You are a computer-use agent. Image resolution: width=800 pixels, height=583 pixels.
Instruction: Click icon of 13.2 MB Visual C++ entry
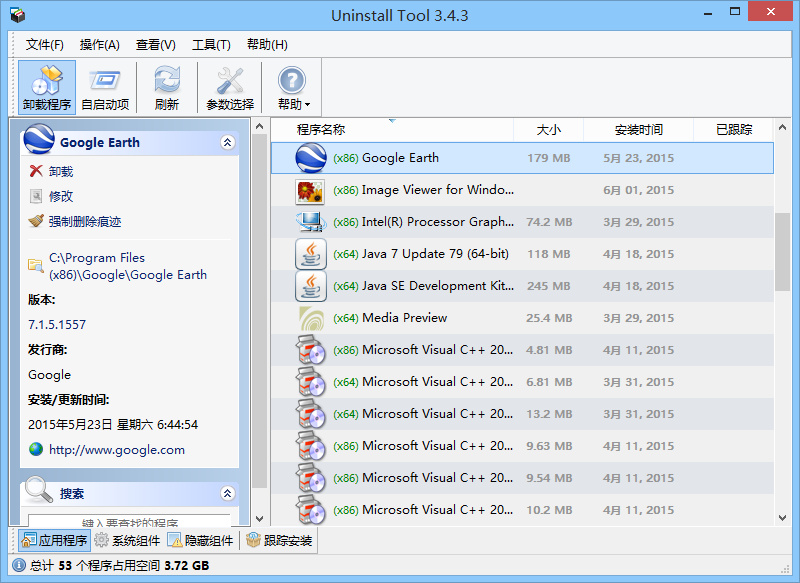coord(311,414)
